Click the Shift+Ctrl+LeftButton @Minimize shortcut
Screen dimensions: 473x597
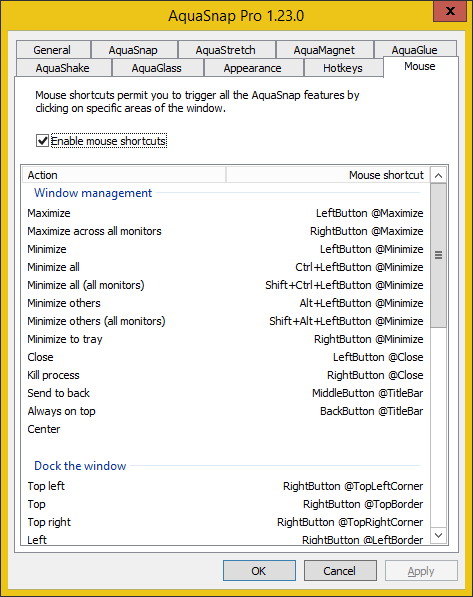tap(344, 285)
